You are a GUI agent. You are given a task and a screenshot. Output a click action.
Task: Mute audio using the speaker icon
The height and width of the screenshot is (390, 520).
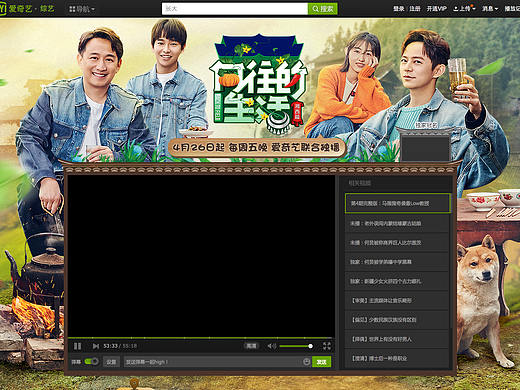271,346
